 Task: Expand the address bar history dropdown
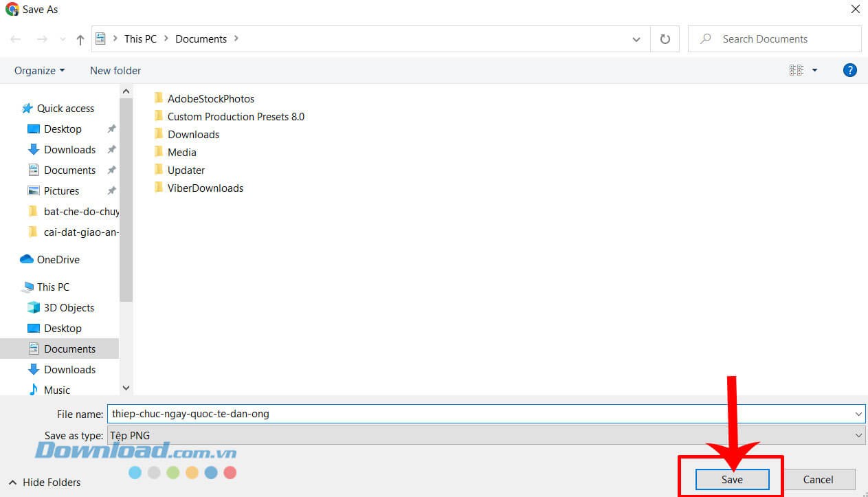coord(636,39)
